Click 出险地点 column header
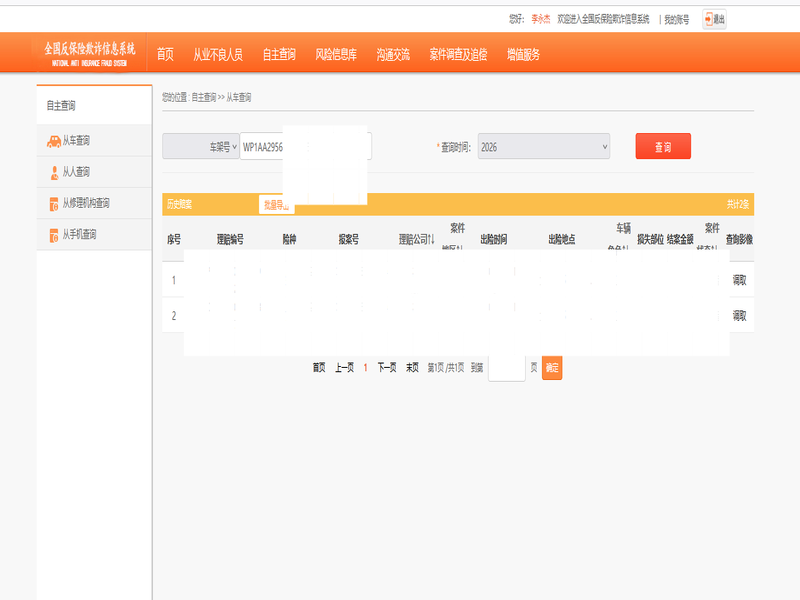800x600 pixels. [x=562, y=239]
